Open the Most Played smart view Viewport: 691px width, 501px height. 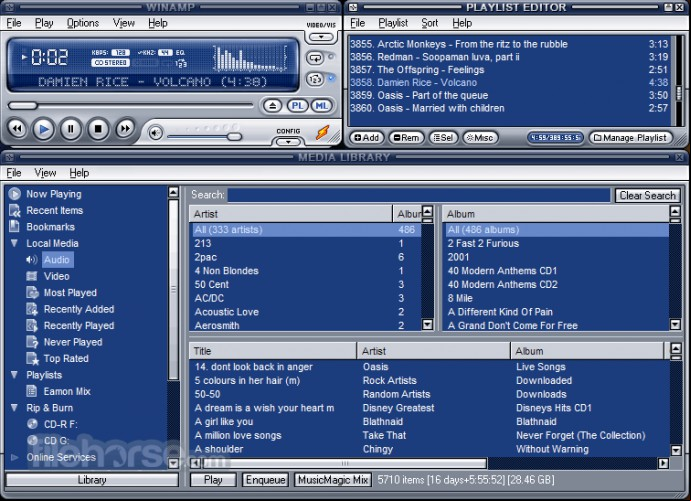(x=70, y=293)
